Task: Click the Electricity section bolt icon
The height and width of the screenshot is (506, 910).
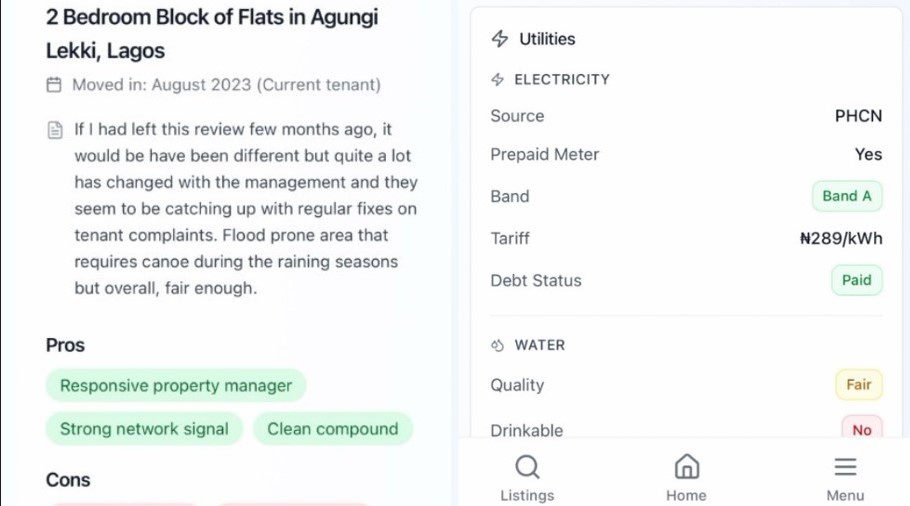Action: click(498, 80)
